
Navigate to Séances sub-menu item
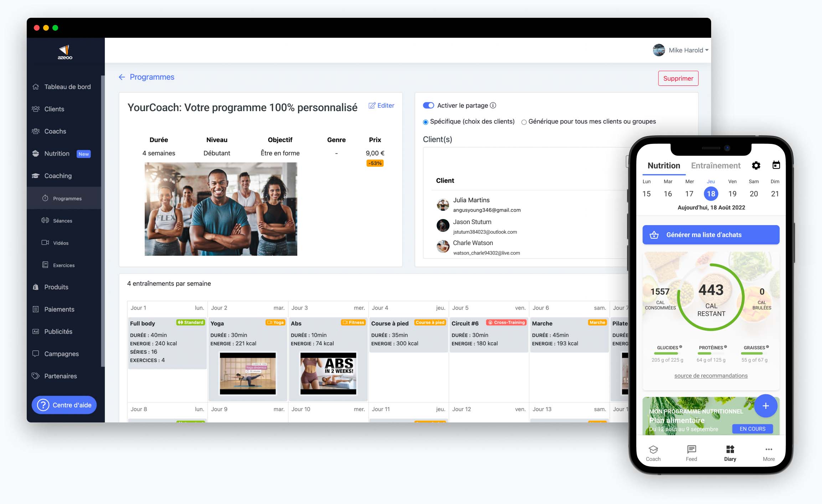62,221
